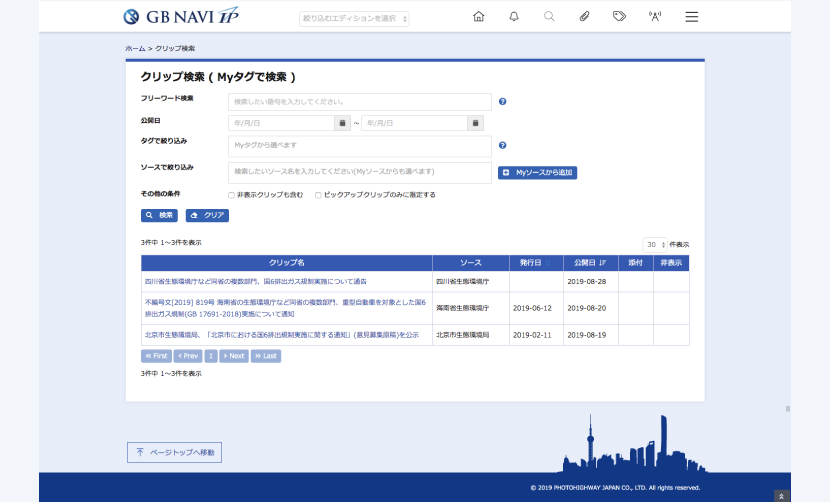The width and height of the screenshot is (830, 502).
Task: Show help for free word search
Action: pos(502,102)
